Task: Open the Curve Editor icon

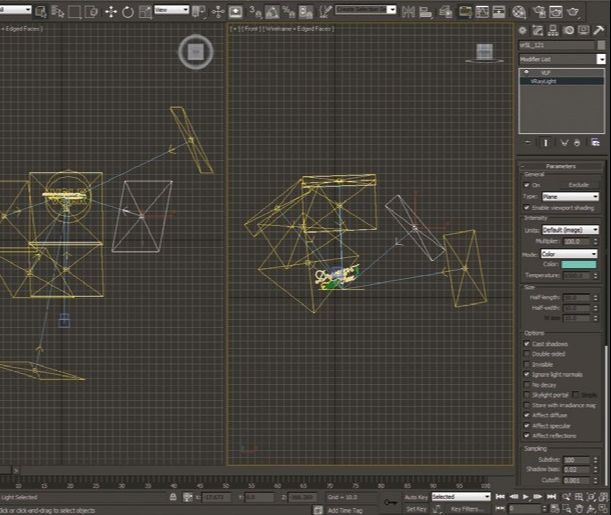Action: (482, 12)
